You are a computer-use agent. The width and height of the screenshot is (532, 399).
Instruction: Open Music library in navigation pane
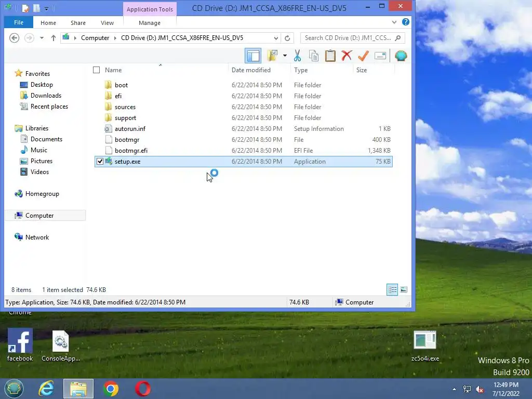click(38, 150)
